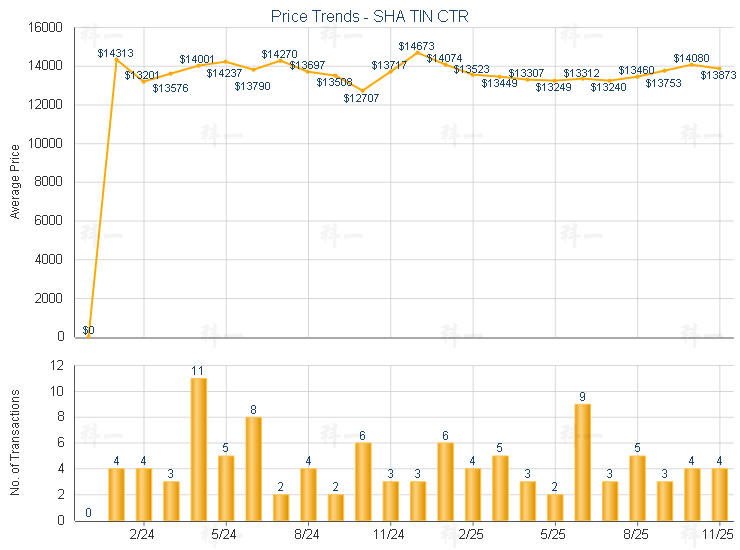Click the chart title Price Trends - SHA TIN CTR

[370, 17]
